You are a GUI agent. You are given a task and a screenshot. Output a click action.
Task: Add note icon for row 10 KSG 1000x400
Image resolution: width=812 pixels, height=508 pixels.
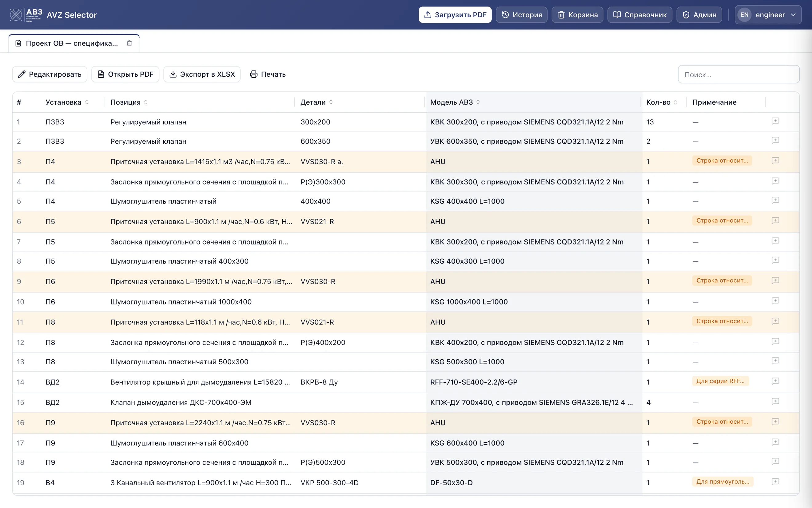tap(775, 301)
